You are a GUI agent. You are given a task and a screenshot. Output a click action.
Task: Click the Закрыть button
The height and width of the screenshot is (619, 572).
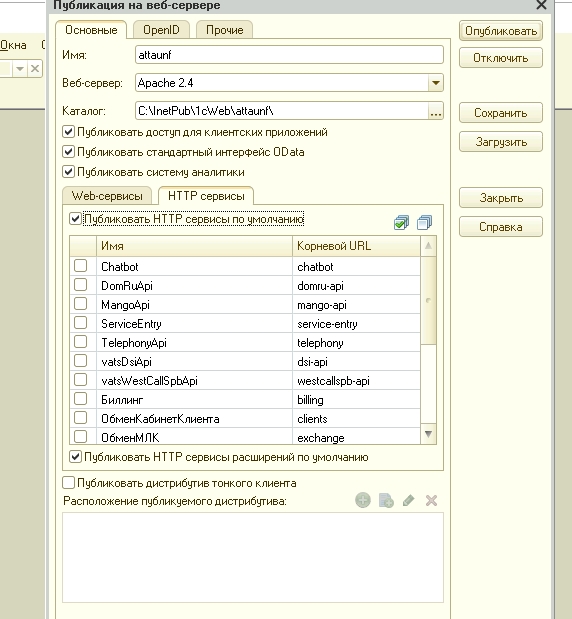coord(501,198)
